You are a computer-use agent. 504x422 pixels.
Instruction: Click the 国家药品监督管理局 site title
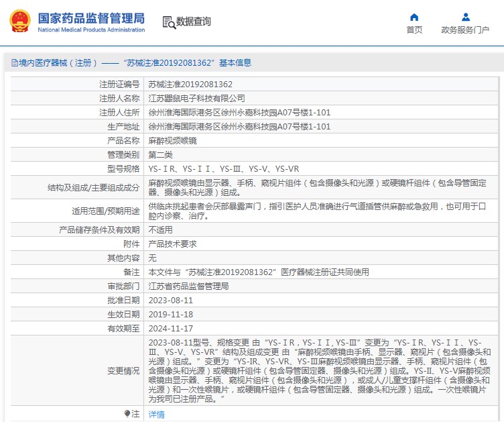click(90, 18)
